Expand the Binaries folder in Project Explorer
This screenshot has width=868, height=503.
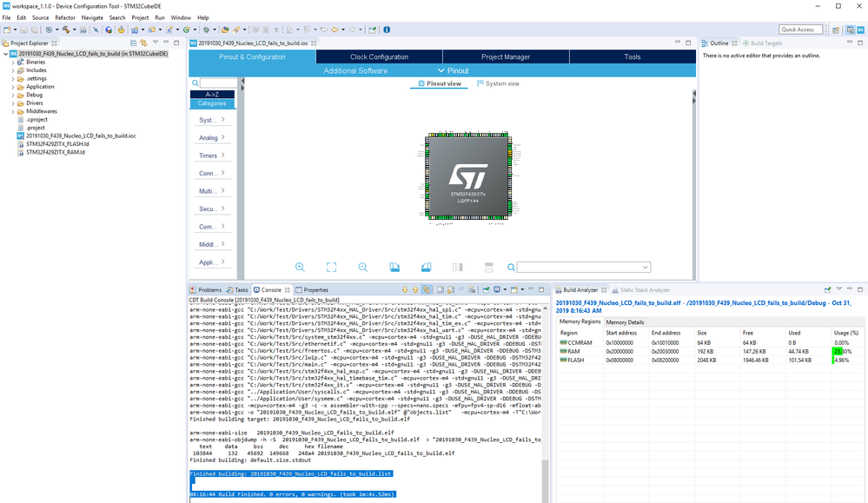click(13, 63)
